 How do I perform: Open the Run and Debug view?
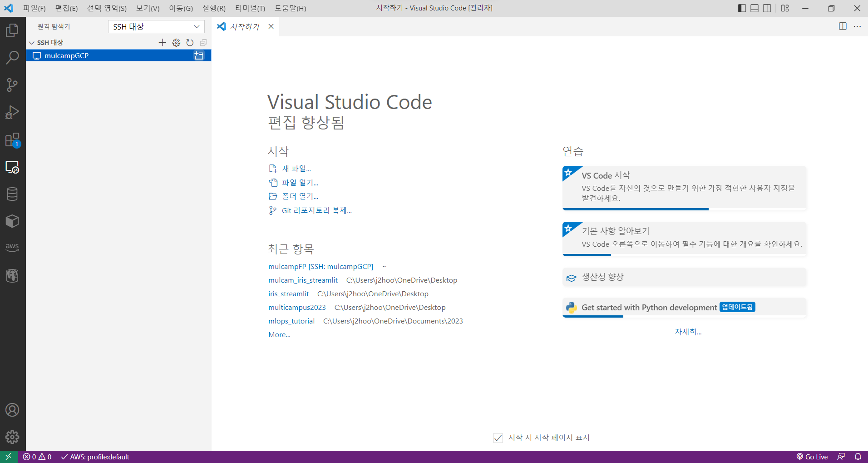[x=12, y=112]
